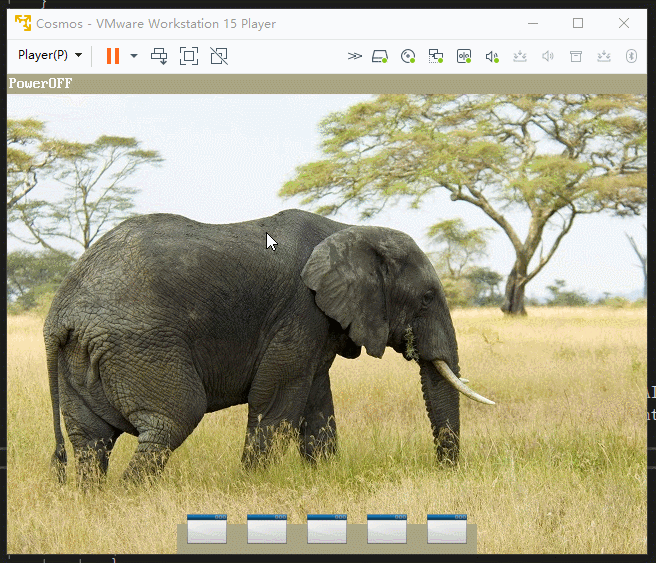Pause the virtual machine

(x=113, y=56)
